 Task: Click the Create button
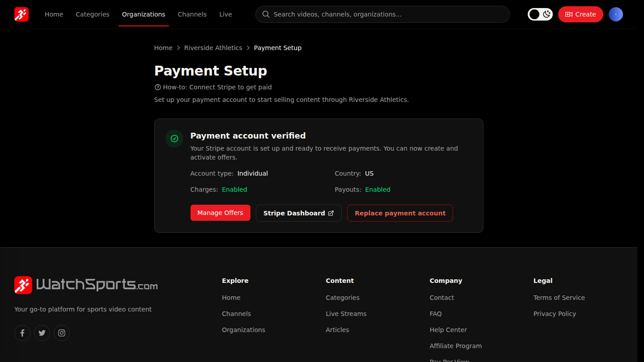pos(580,14)
